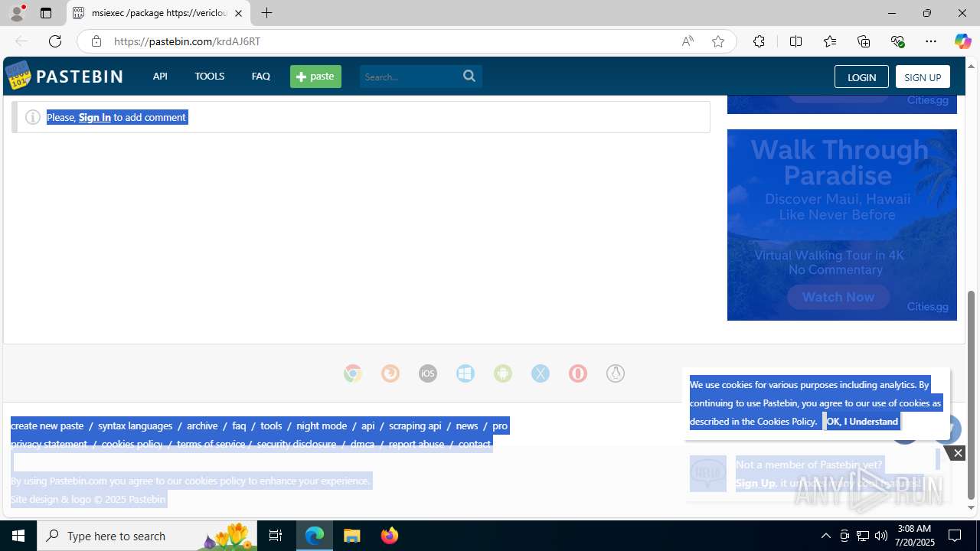View site information lock icon

click(x=96, y=41)
